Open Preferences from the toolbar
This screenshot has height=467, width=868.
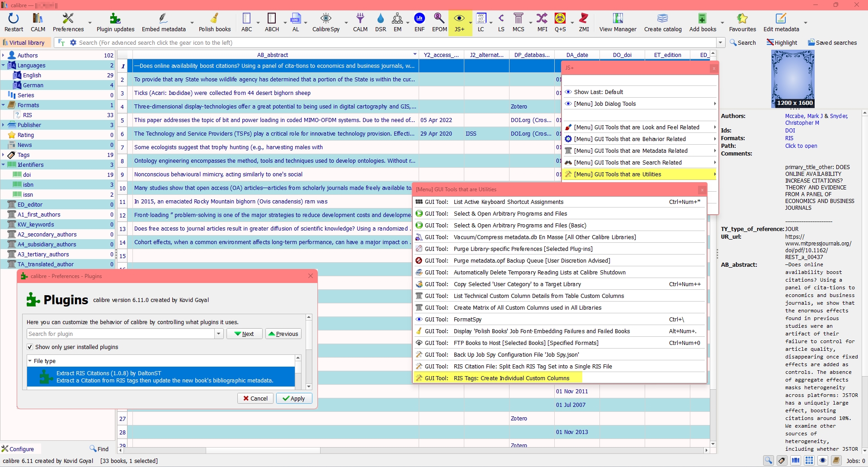point(68,22)
